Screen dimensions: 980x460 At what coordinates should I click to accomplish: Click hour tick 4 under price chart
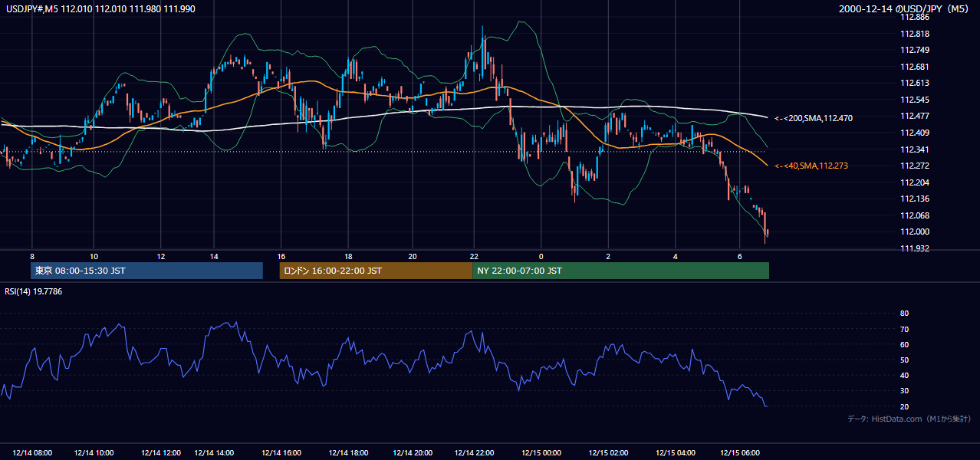coord(675,256)
